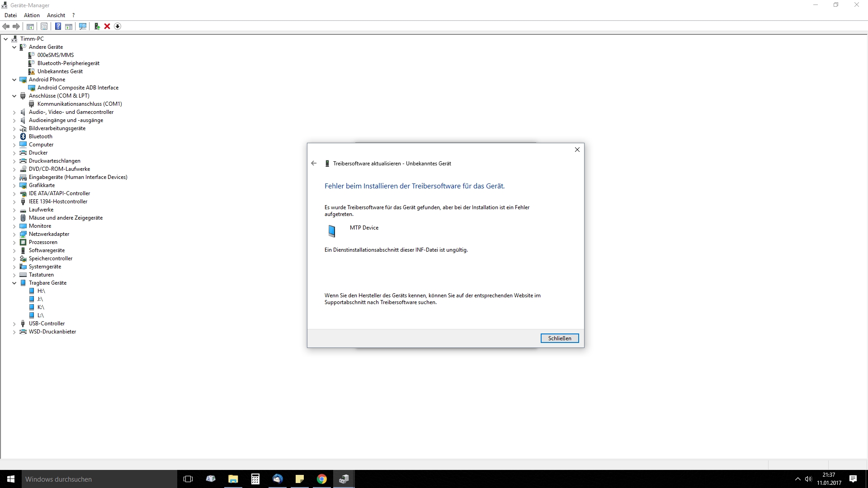Image resolution: width=868 pixels, height=488 pixels.
Task: Open Chrome from the taskbar
Action: point(321,479)
